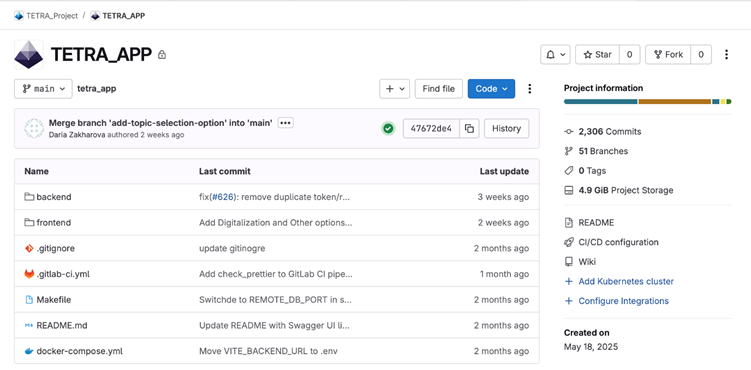Open the blue Code dropdown
The width and height of the screenshot is (751, 370).
coord(491,89)
